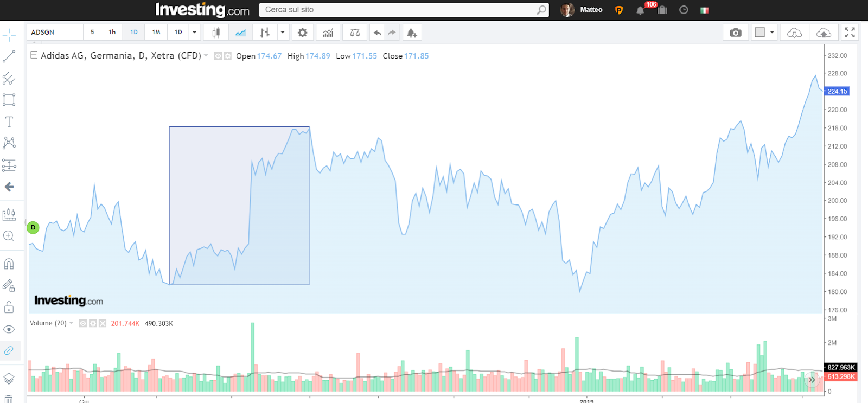The height and width of the screenshot is (403, 868).
Task: Click the search magnifier icon
Action: [x=541, y=10]
